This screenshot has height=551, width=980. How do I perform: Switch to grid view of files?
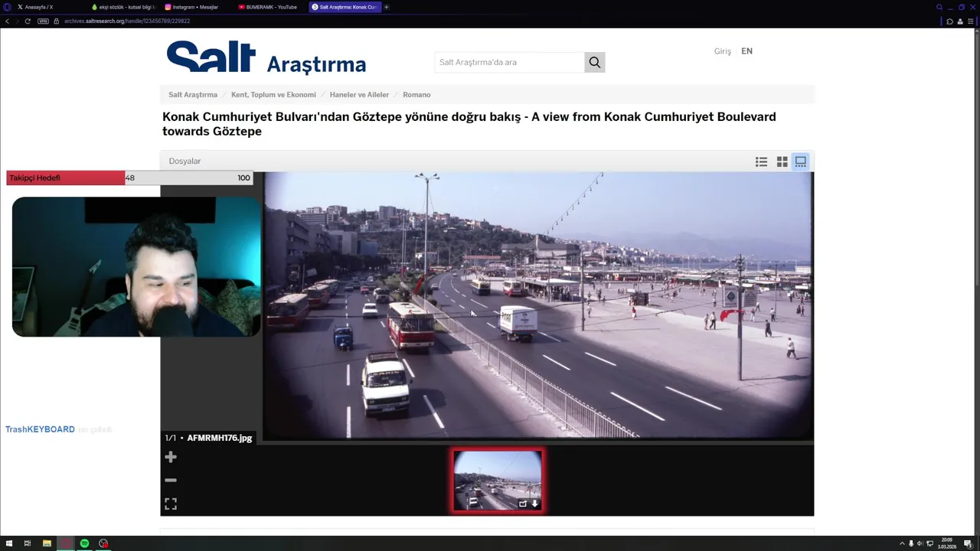click(782, 161)
